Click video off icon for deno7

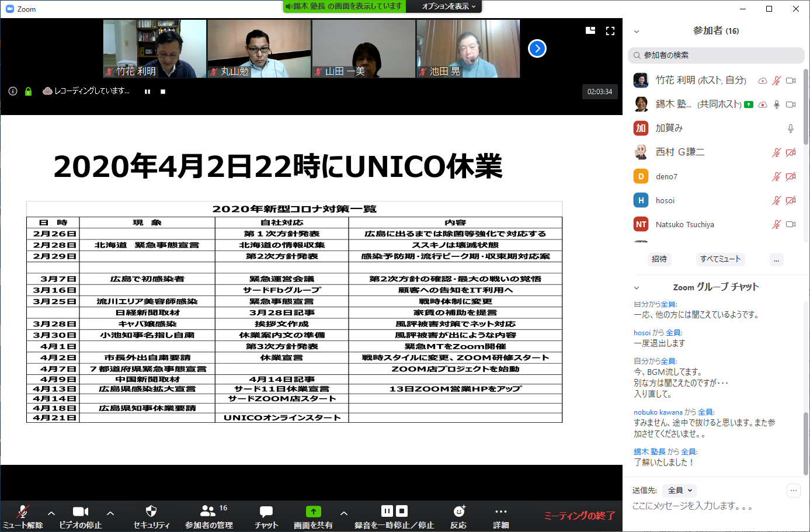(791, 176)
